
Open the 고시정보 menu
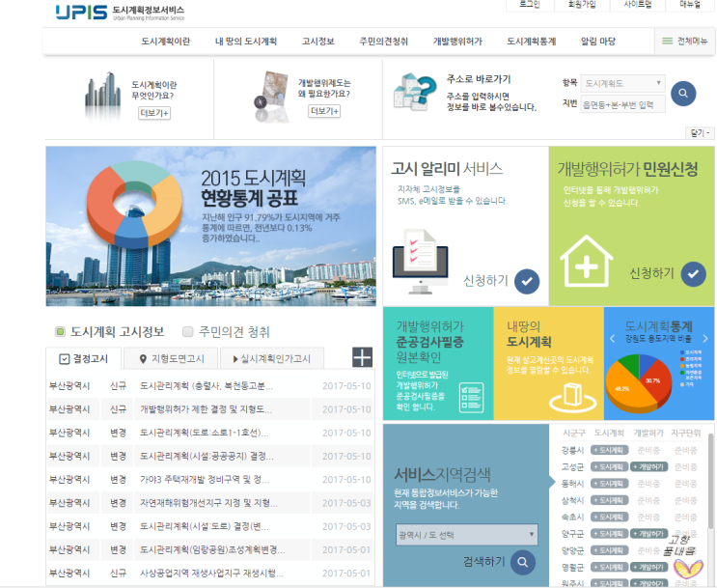[x=317, y=42]
